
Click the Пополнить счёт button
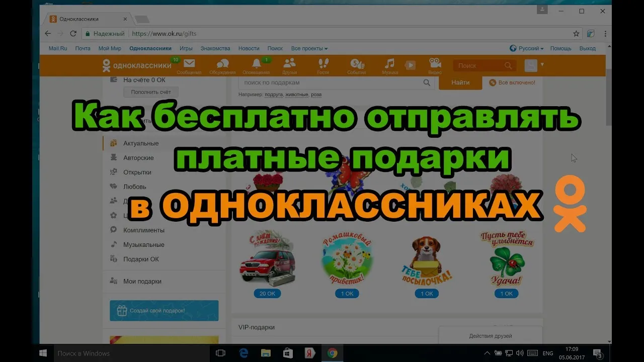click(151, 92)
